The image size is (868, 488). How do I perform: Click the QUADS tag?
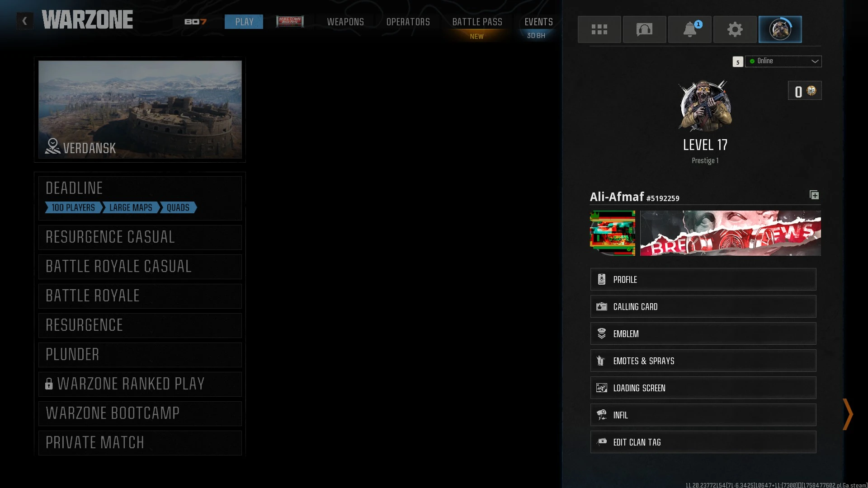pos(178,207)
